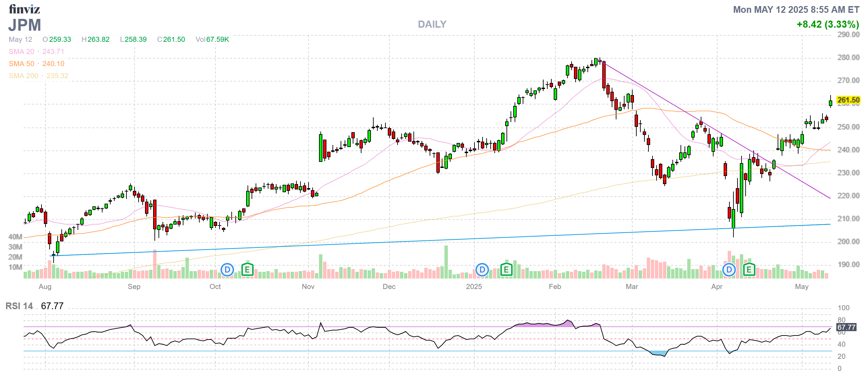Click the Feb month axis label
This screenshot has width=868, height=379.
point(555,287)
